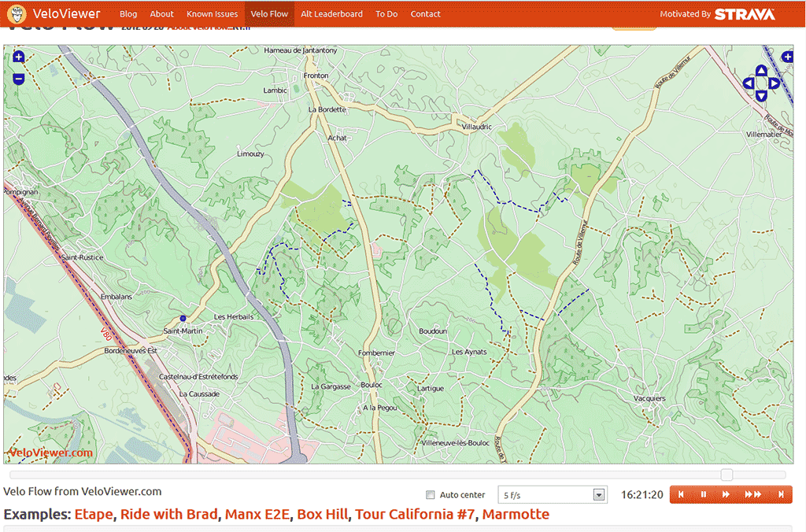Pan the map left with arrow

coord(749,83)
